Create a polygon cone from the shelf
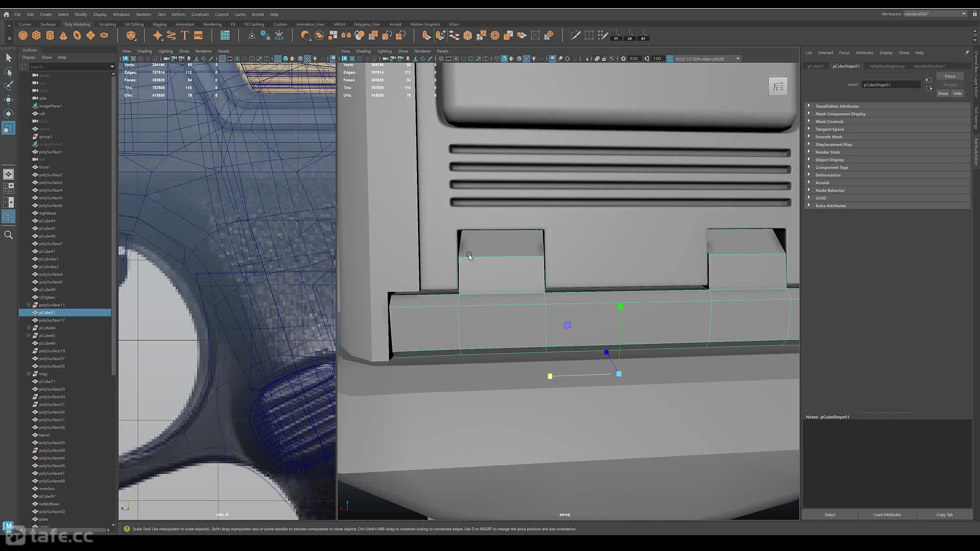This screenshot has height=551, width=980. click(63, 35)
